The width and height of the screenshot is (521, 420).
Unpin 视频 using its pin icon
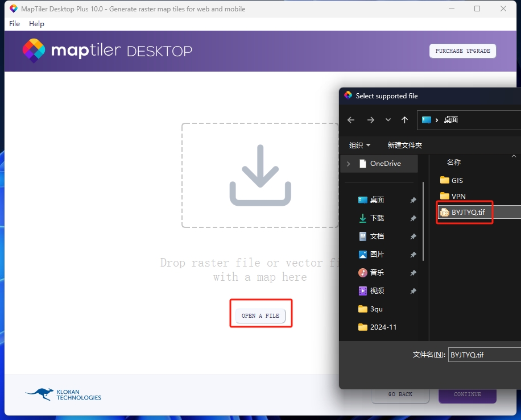[x=413, y=291]
